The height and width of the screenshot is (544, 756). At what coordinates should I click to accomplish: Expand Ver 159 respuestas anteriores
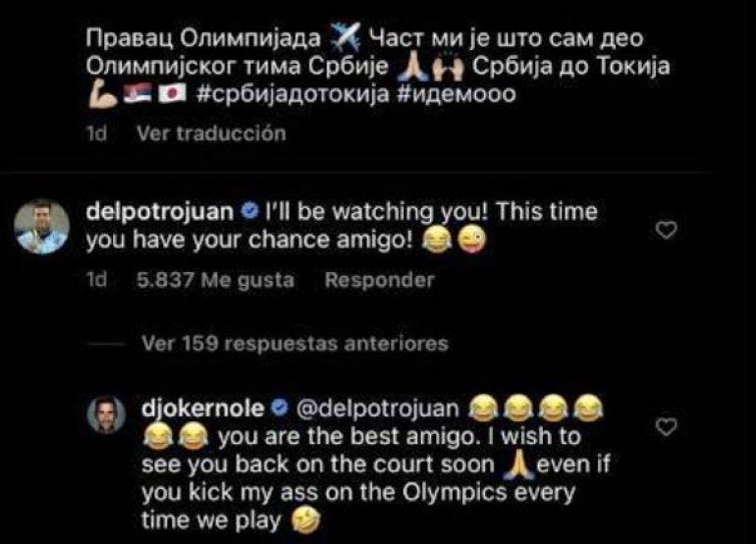point(296,344)
